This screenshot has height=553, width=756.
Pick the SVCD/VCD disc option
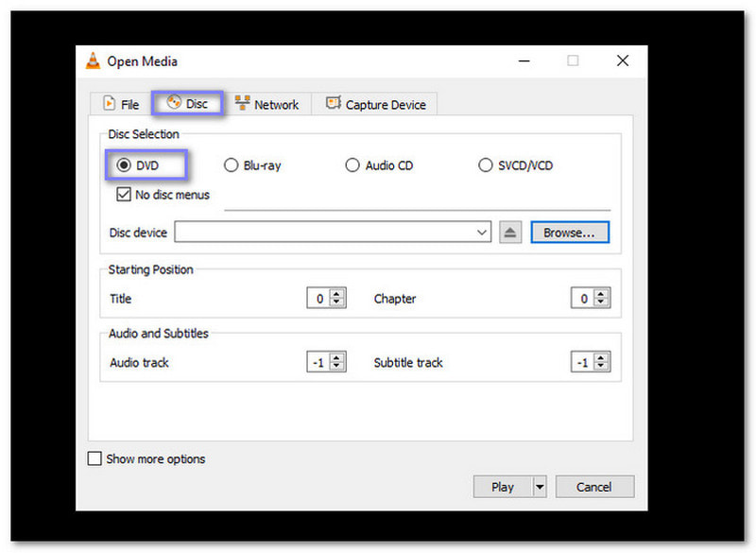pos(485,165)
